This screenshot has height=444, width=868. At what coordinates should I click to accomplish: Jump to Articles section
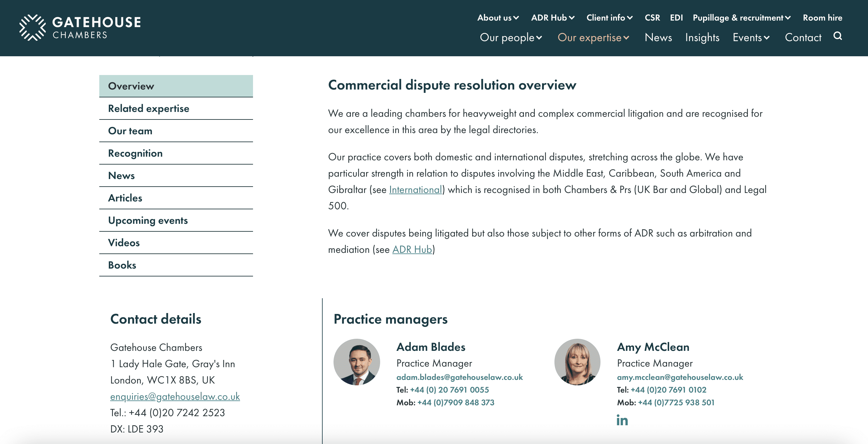176,198
